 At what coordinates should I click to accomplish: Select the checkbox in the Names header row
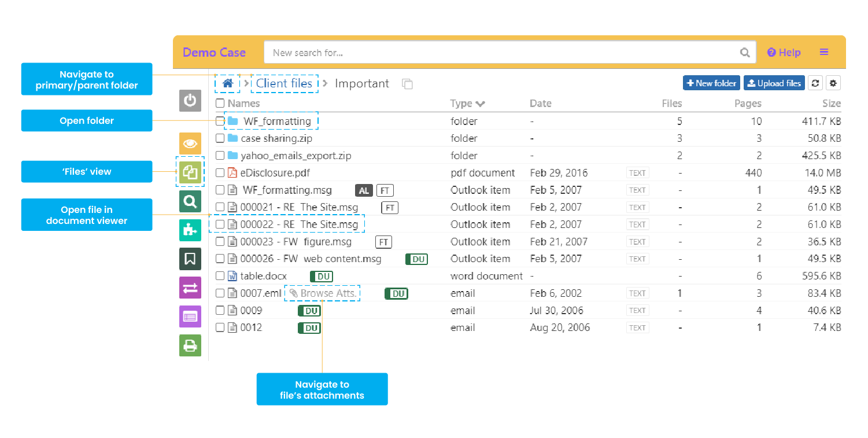click(220, 103)
